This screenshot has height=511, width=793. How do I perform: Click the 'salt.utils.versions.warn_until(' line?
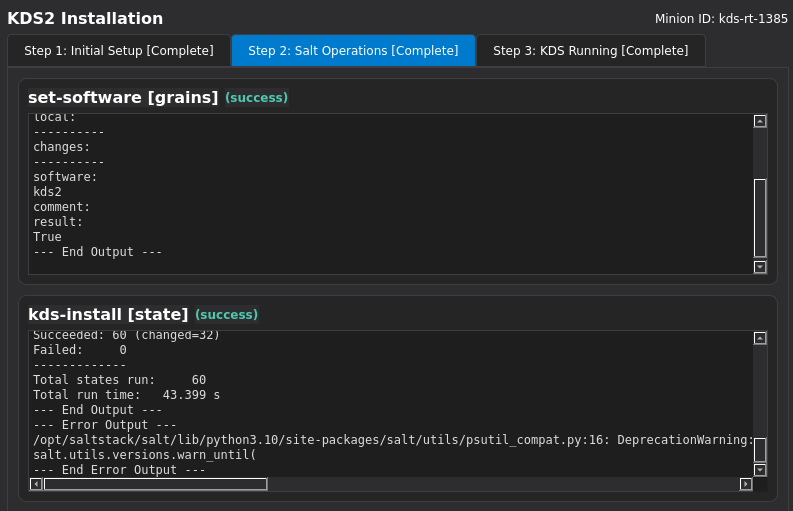(145, 455)
